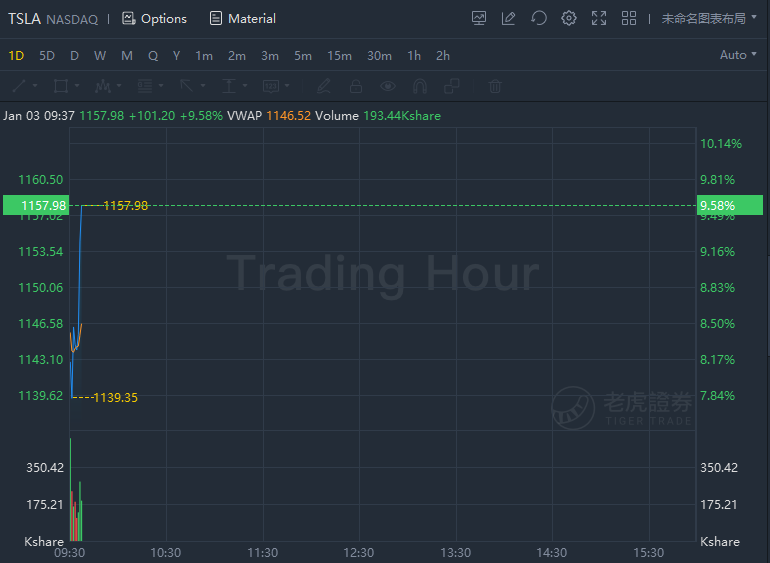770x563 pixels.
Task: Click the copy drawings icon
Action: point(452,86)
